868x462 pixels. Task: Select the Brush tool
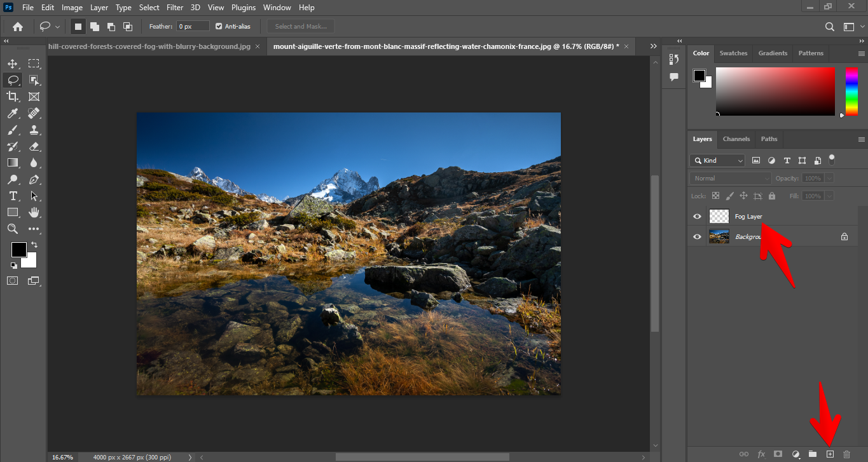pyautogui.click(x=12, y=130)
